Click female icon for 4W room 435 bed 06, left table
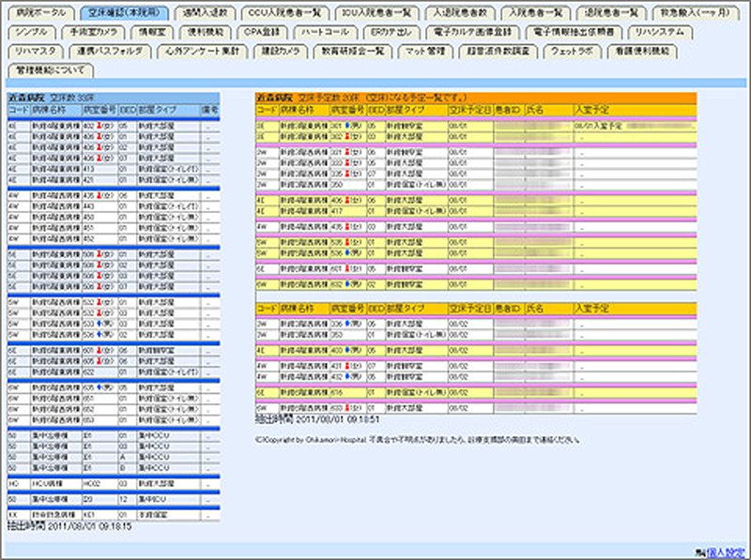The width and height of the screenshot is (751, 560). click(100, 195)
